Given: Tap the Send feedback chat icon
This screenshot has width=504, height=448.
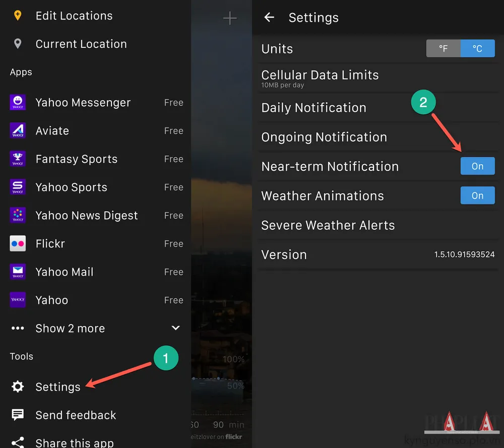Looking at the screenshot, I should pos(18,415).
